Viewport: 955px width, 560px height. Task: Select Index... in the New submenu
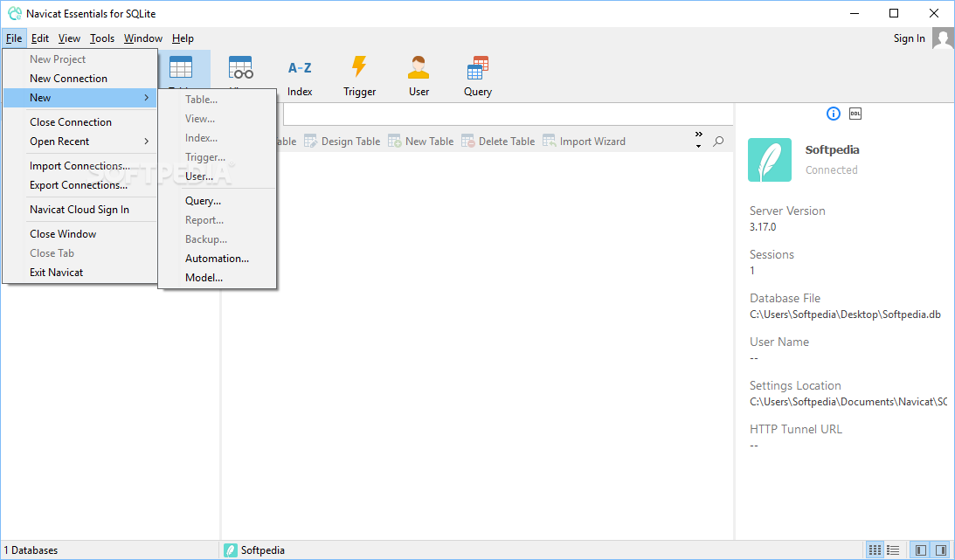218,138
